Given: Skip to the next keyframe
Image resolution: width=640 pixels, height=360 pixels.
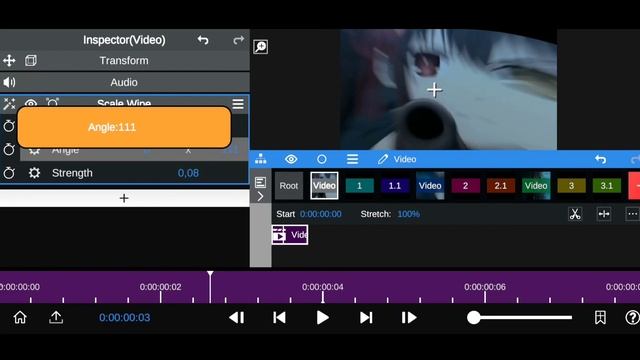Looking at the screenshot, I should [366, 318].
